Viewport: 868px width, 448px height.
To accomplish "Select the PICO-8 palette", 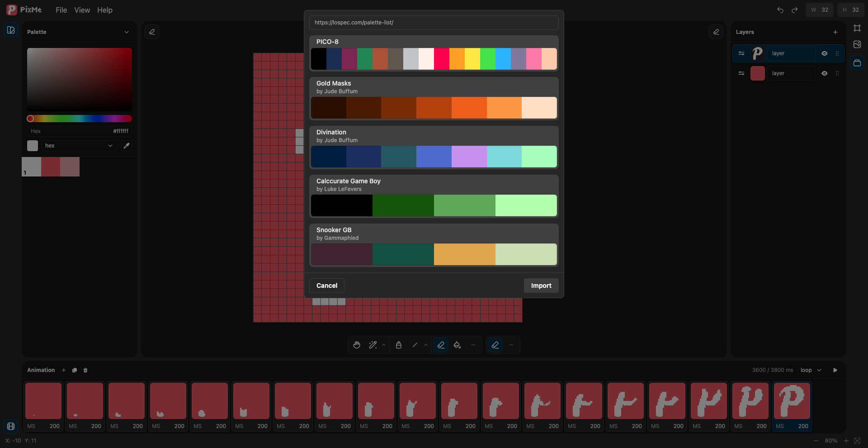I will pos(434,53).
